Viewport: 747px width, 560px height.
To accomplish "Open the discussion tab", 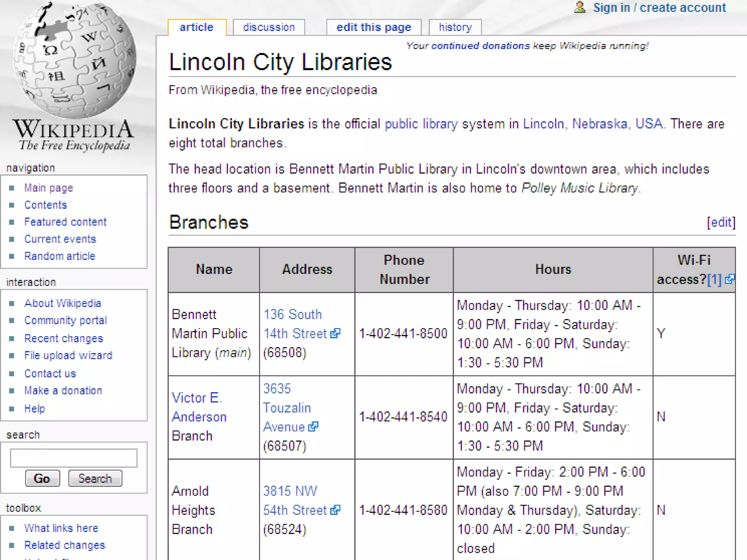I will pyautogui.click(x=269, y=27).
